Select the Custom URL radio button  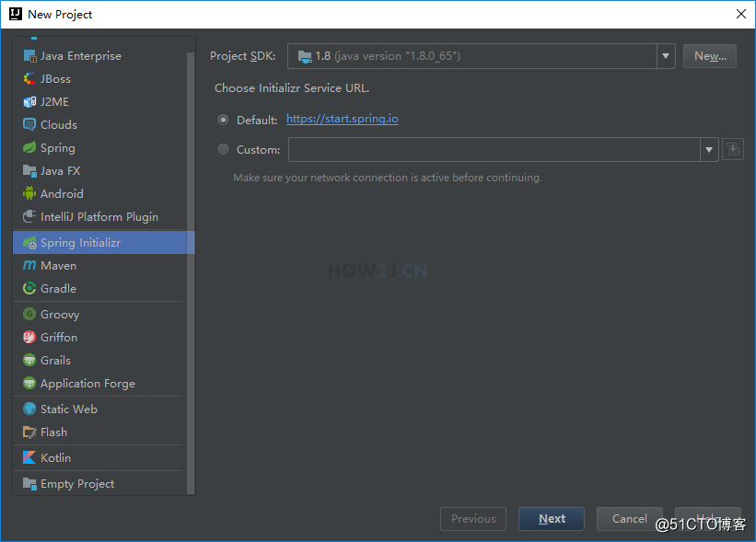pyautogui.click(x=223, y=150)
